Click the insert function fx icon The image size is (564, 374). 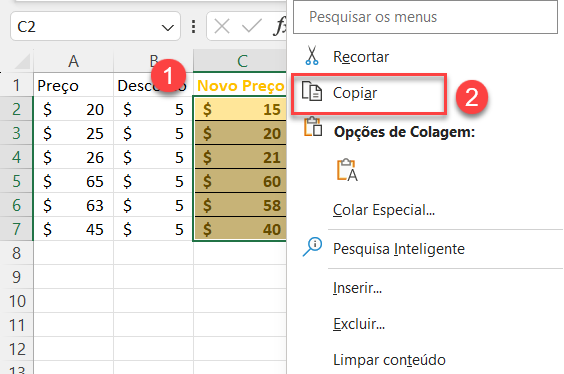[x=279, y=26]
